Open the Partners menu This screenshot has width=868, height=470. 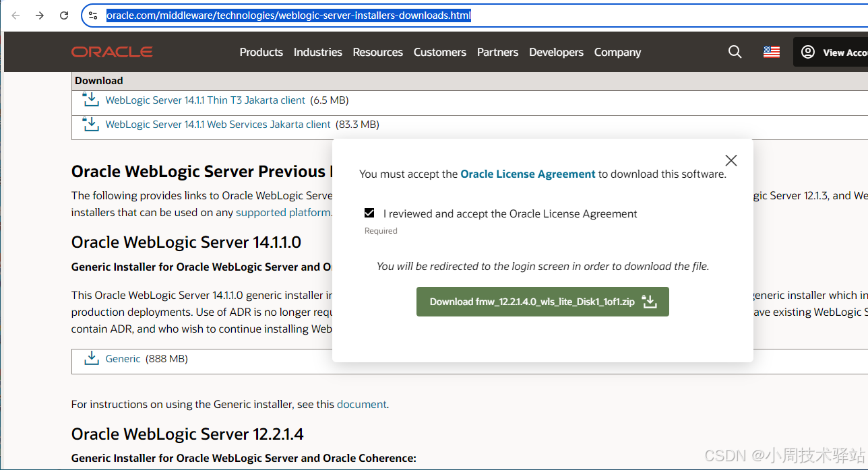tap(498, 52)
